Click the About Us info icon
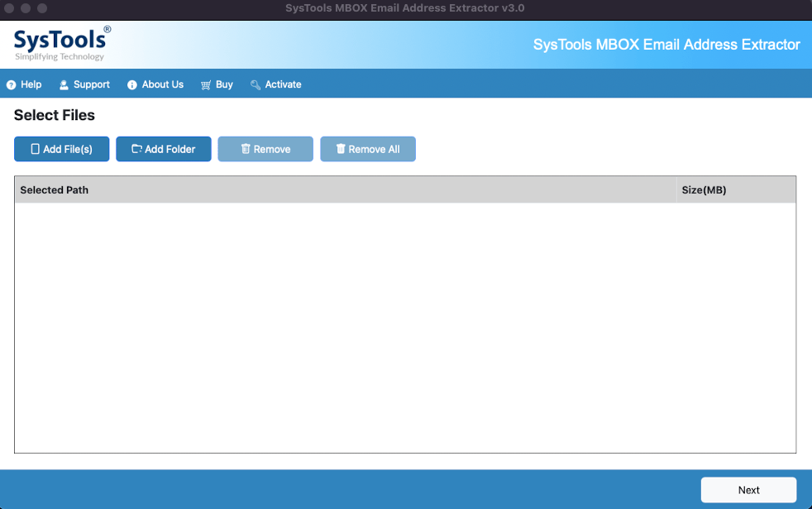Image resolution: width=812 pixels, height=509 pixels. [131, 85]
